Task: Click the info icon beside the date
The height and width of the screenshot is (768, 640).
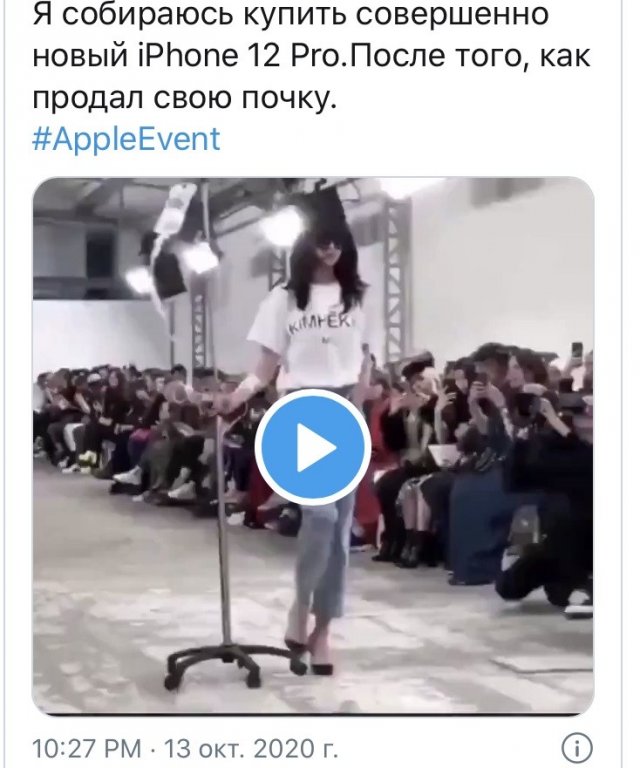Action: 576,748
